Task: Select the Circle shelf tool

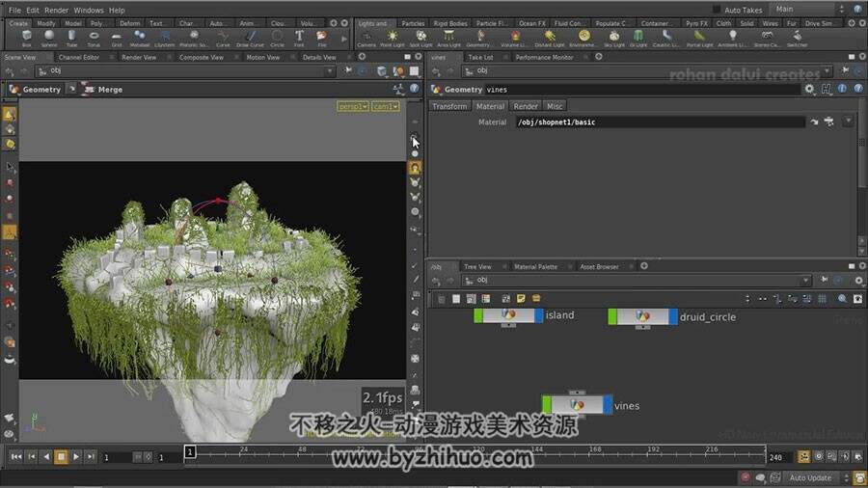Action: point(277,39)
